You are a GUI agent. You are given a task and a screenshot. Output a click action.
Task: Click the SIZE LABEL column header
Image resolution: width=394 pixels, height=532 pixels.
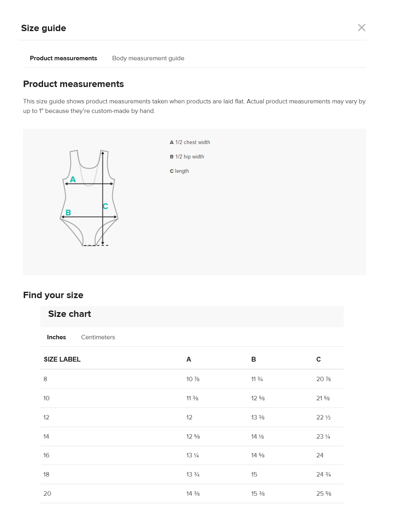(62, 359)
